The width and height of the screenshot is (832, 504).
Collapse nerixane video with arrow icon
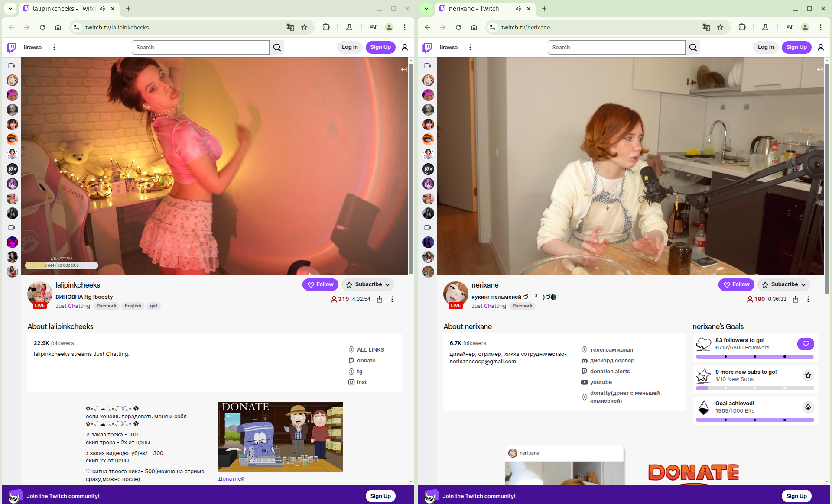pyautogui.click(x=820, y=69)
